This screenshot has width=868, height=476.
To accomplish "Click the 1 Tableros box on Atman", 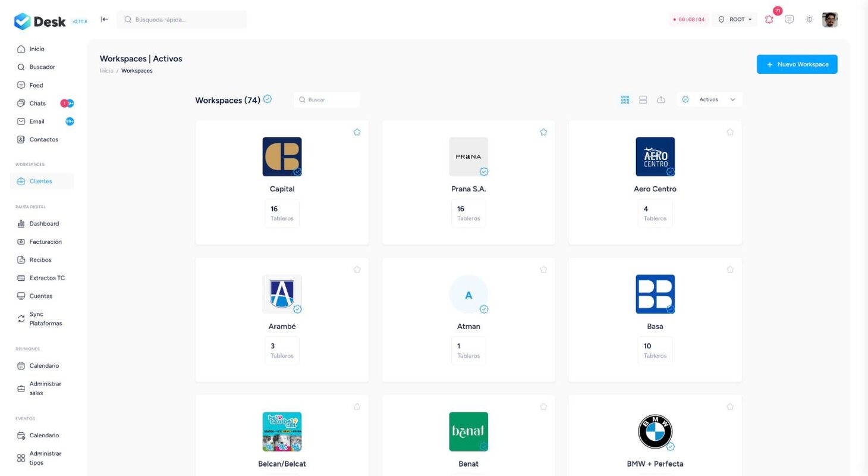I will pyautogui.click(x=468, y=350).
